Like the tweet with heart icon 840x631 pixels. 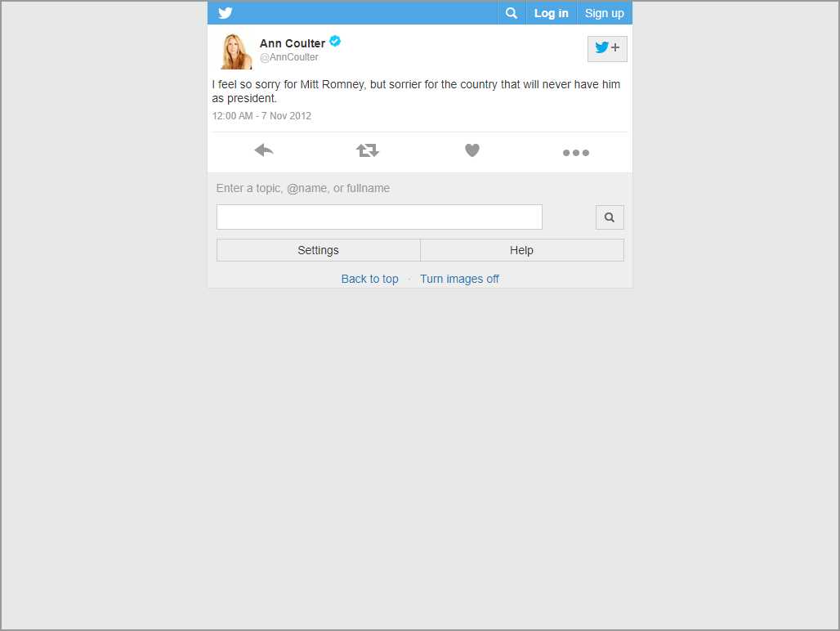[471, 150]
